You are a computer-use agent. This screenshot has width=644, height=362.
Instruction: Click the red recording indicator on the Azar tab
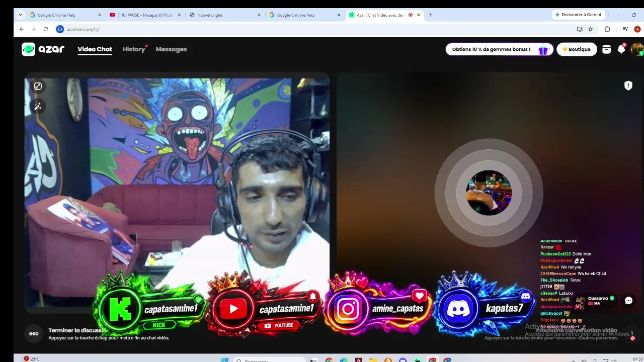(x=411, y=15)
